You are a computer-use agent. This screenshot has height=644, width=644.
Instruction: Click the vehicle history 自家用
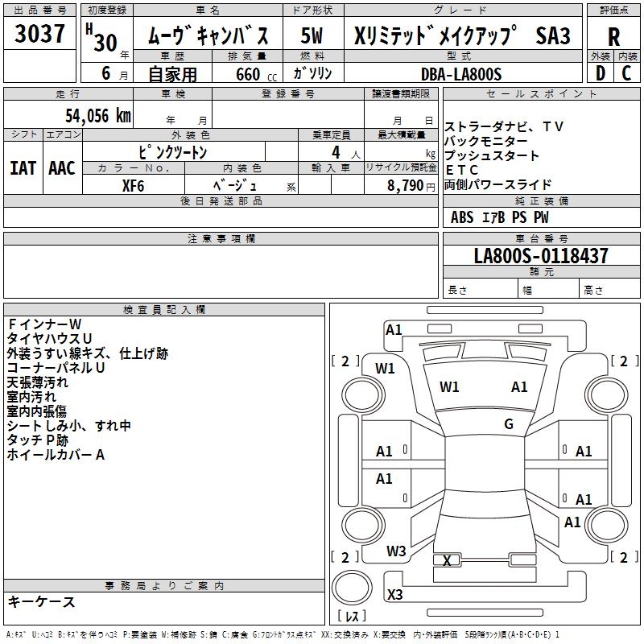click(x=172, y=74)
